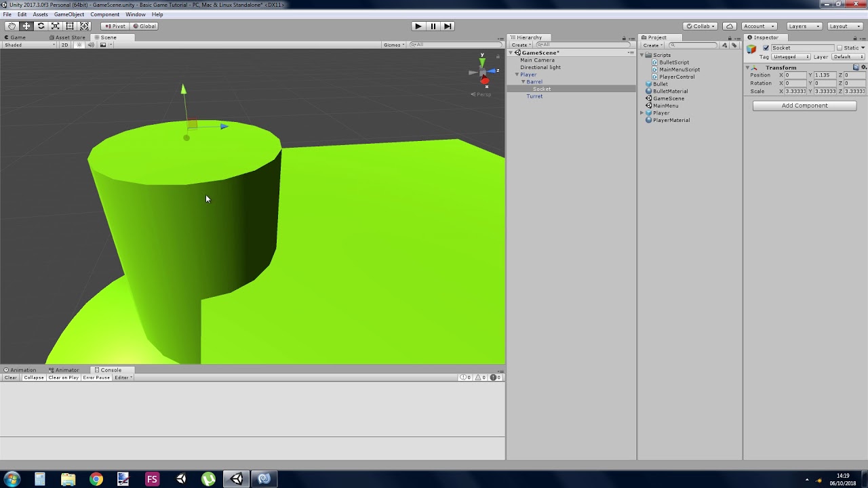Viewport: 868px width, 488px height.
Task: Open the GameObject menu
Action: 69,14
